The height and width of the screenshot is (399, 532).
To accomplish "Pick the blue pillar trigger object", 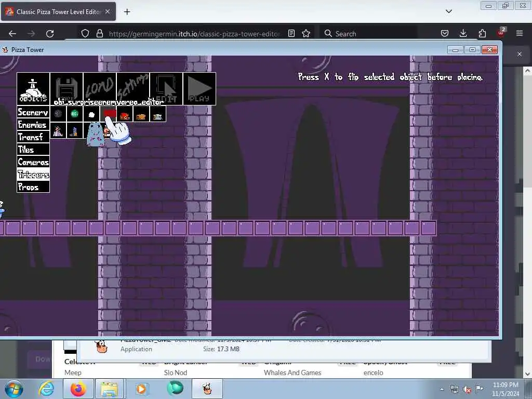I will point(75,130).
